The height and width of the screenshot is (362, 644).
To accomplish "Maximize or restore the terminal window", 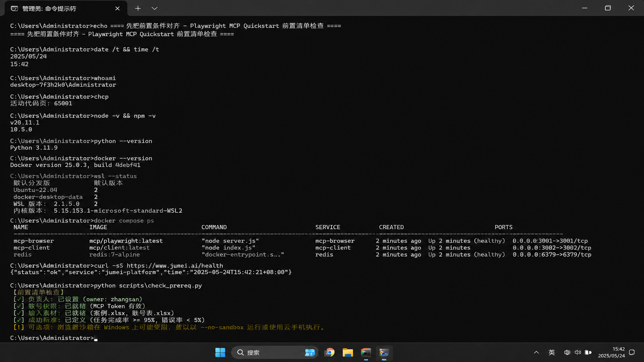I will click(608, 8).
